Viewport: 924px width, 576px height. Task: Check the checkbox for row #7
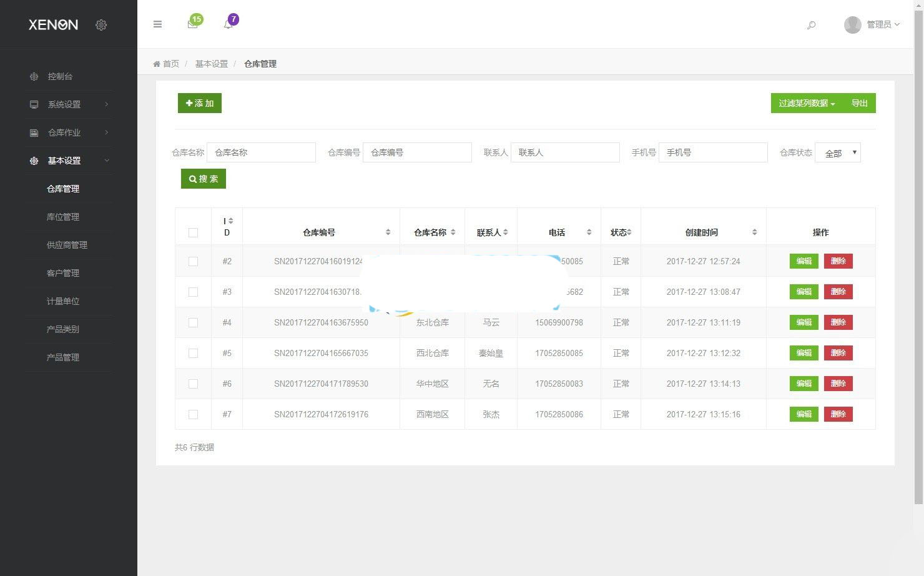pyautogui.click(x=193, y=414)
